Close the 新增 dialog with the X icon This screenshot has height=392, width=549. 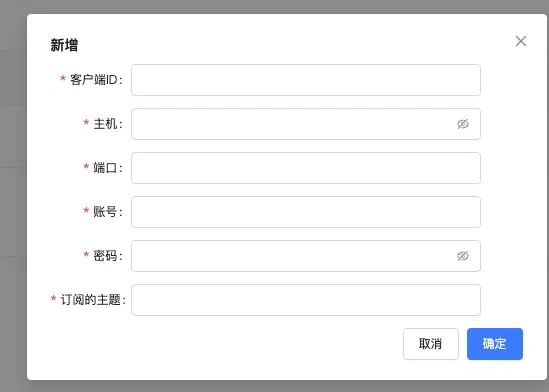[521, 41]
